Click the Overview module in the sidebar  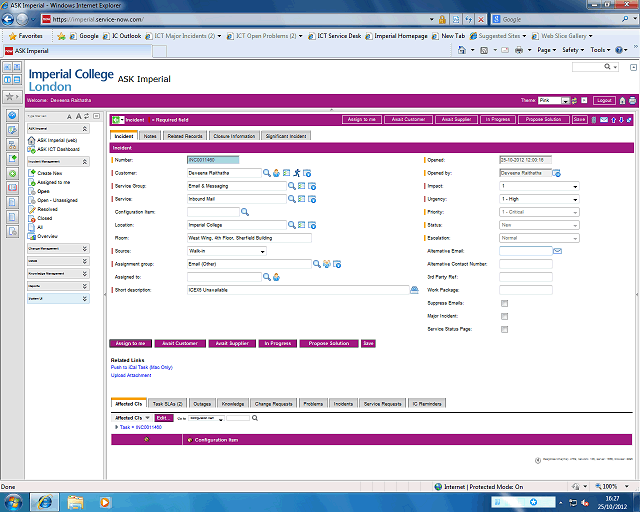[48, 236]
